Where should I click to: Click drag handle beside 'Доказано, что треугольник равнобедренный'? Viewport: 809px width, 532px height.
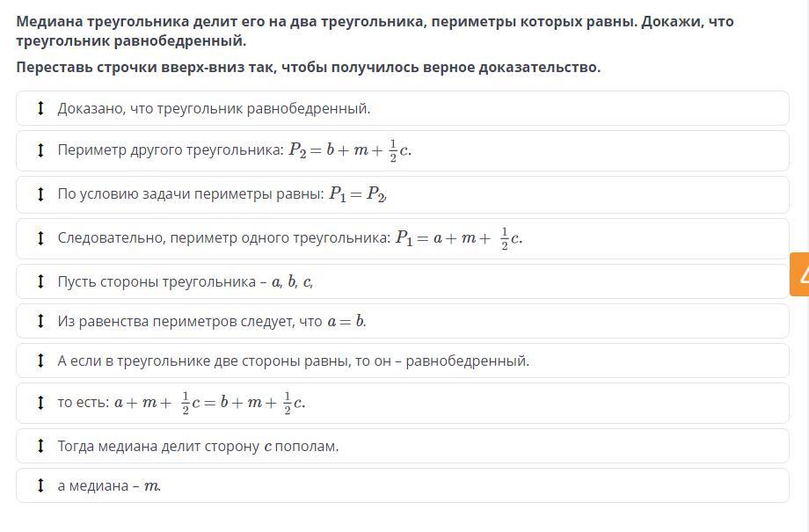click(40, 108)
